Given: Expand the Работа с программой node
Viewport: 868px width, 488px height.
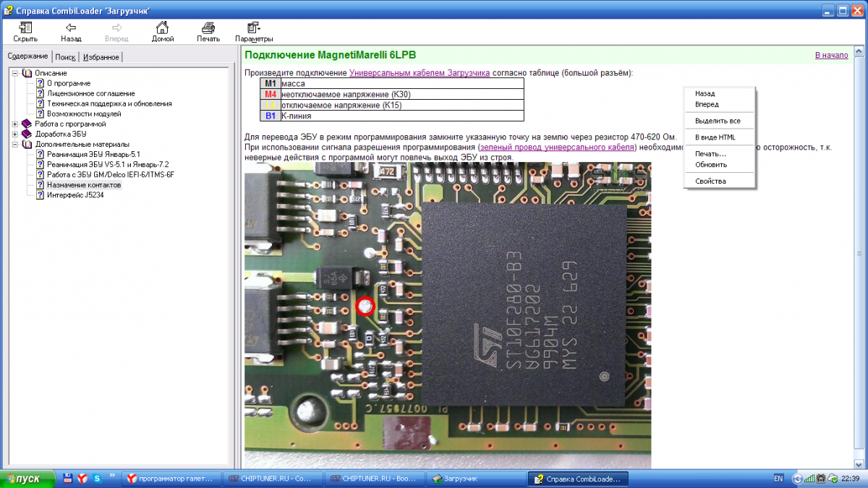Looking at the screenshot, I should click(x=15, y=124).
